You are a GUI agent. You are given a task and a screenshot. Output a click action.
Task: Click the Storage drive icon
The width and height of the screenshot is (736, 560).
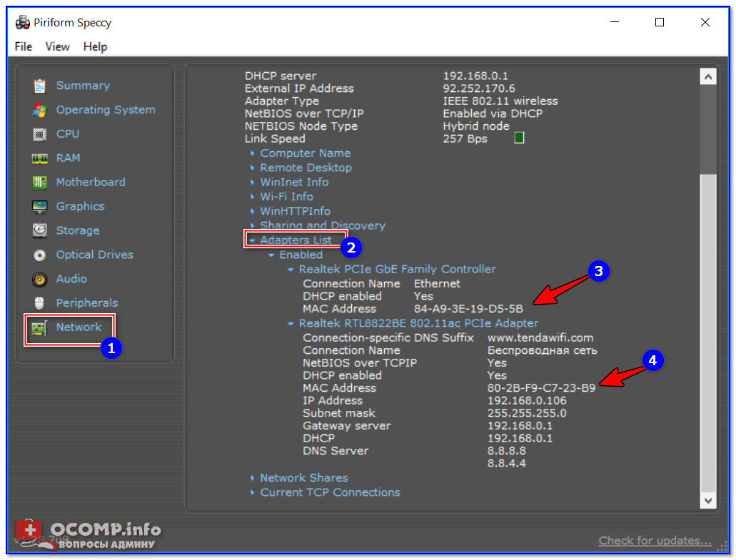[x=40, y=231]
